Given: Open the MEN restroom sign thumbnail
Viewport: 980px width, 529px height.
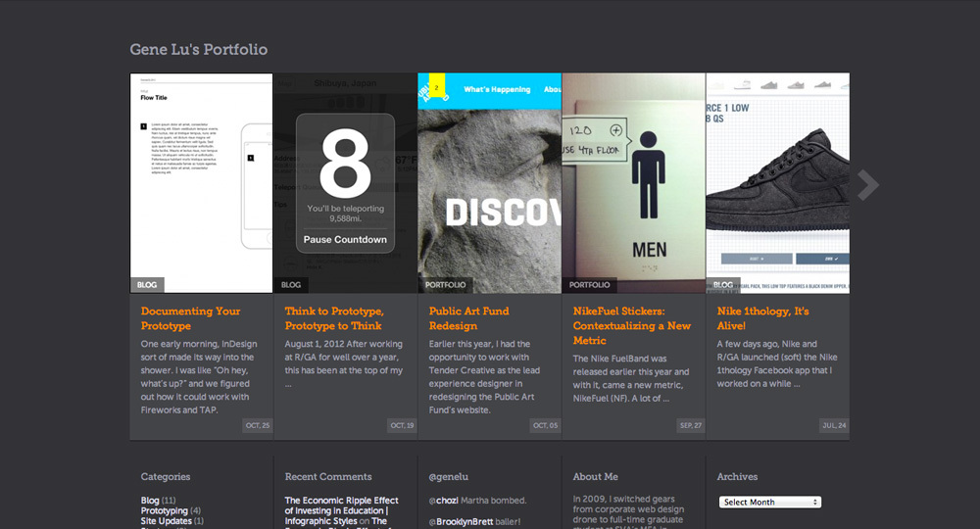Looking at the screenshot, I should (x=634, y=183).
